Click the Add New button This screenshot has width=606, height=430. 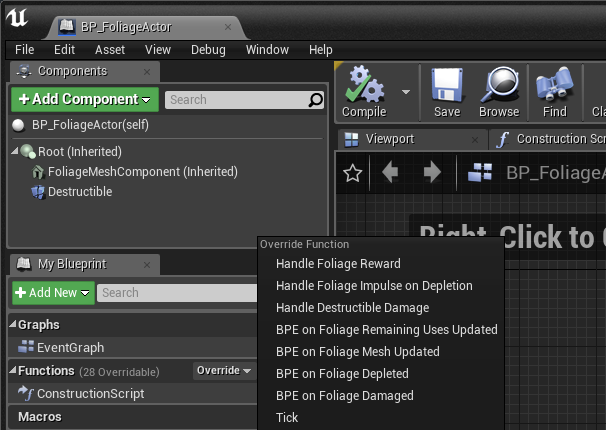(x=53, y=293)
